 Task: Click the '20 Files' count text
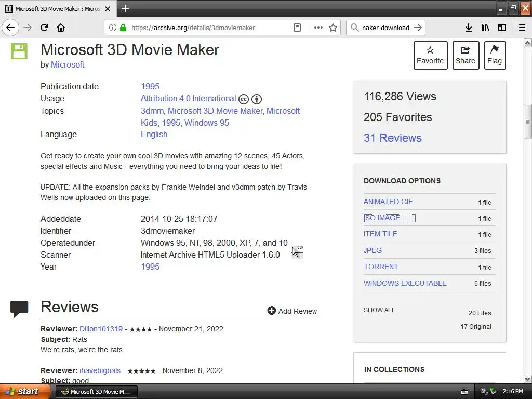[480, 313]
